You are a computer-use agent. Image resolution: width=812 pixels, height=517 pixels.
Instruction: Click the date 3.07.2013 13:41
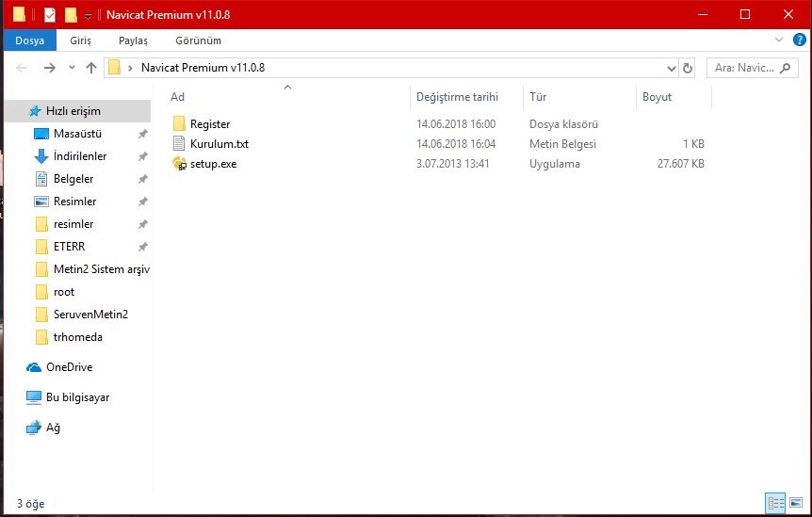point(452,164)
